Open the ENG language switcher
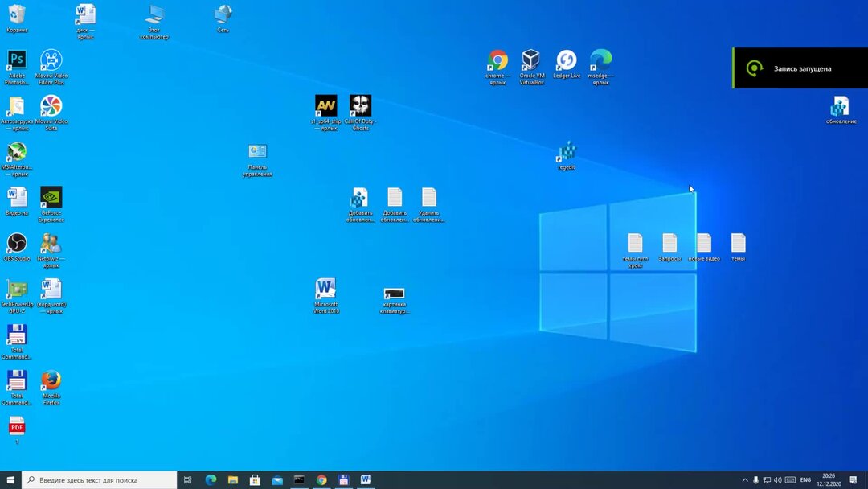This screenshot has width=868, height=489. pos(805,479)
